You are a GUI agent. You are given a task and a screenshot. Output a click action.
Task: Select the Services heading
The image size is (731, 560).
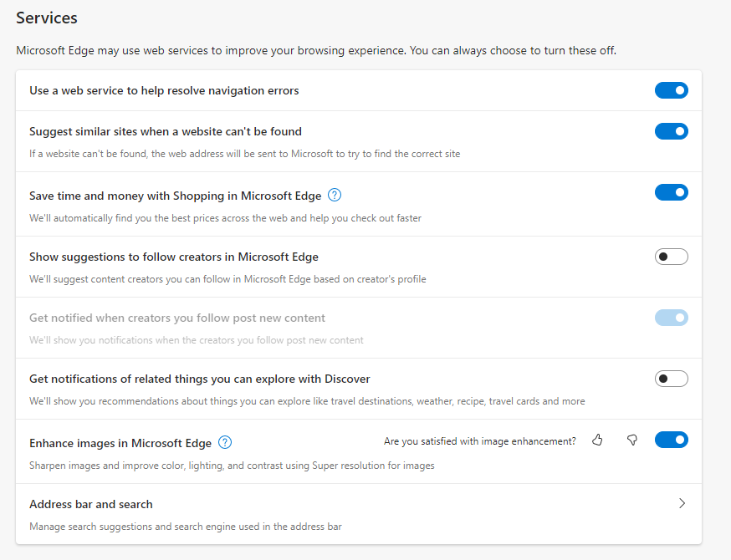click(47, 18)
